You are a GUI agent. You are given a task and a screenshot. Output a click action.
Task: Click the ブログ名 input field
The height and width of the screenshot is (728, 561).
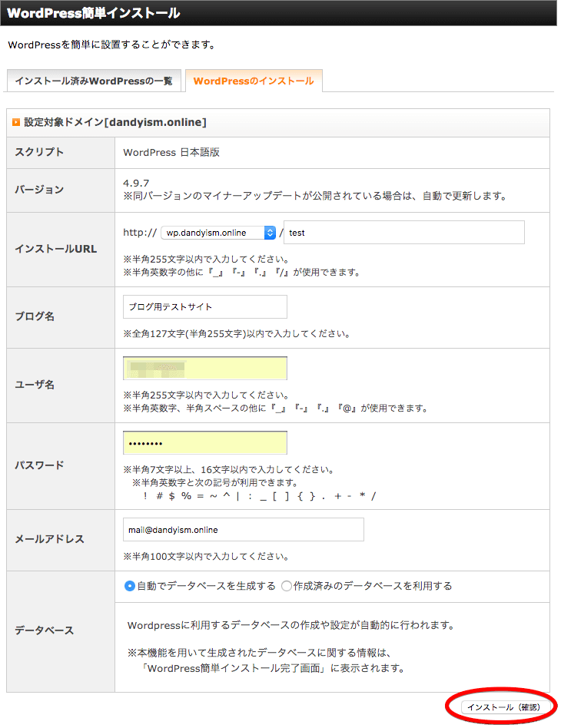[205, 306]
